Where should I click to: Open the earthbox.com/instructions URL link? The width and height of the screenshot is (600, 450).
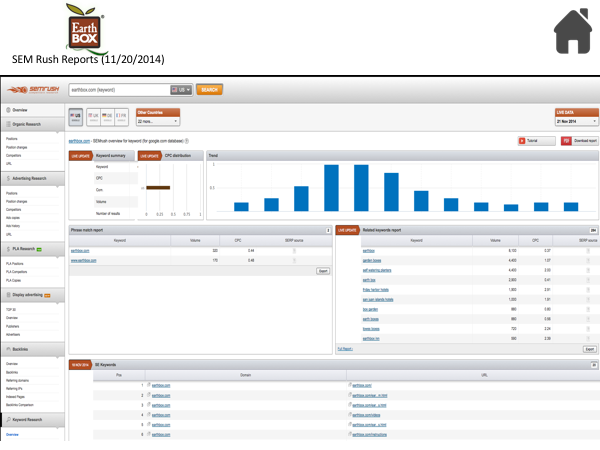(370, 435)
